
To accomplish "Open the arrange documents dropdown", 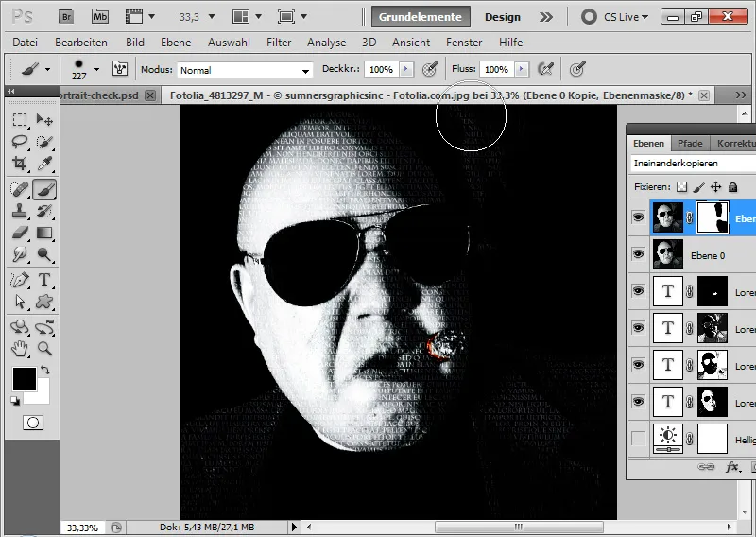I will point(258,17).
